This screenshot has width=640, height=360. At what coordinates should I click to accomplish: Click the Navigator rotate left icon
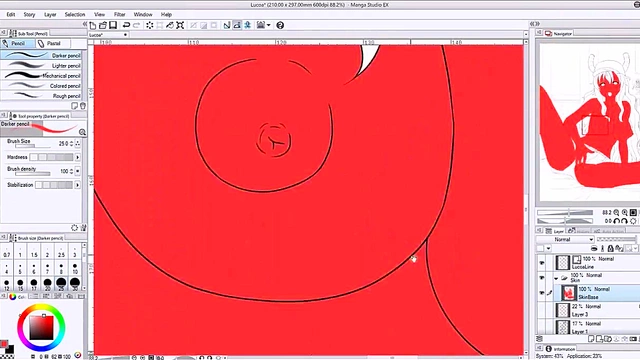(616, 221)
